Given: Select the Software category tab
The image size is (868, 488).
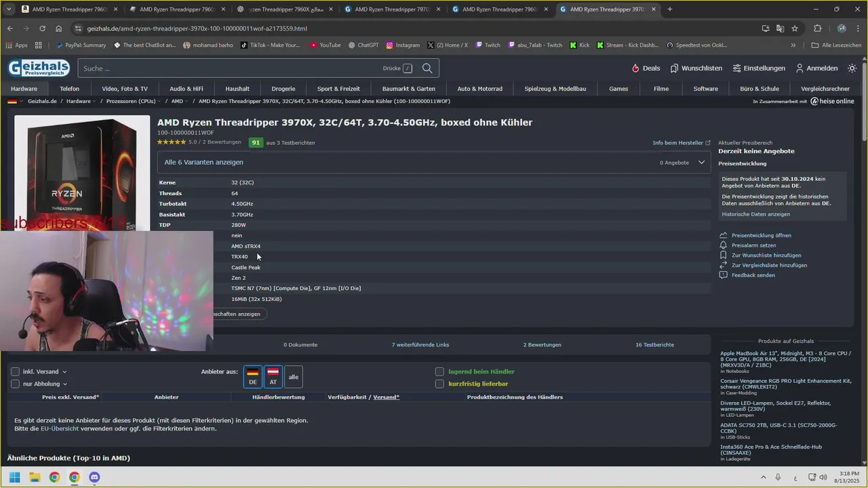Looking at the screenshot, I should point(705,89).
